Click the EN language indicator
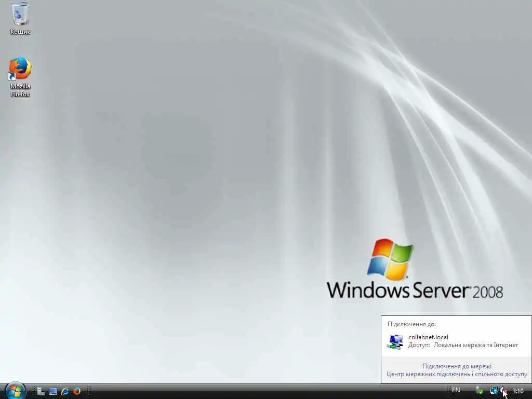 [456, 390]
